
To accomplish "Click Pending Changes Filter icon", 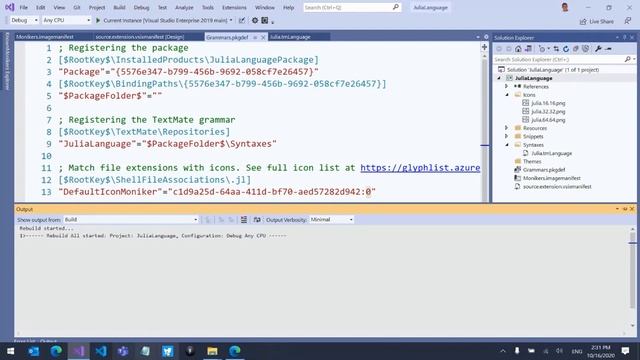I will pos(542,49).
